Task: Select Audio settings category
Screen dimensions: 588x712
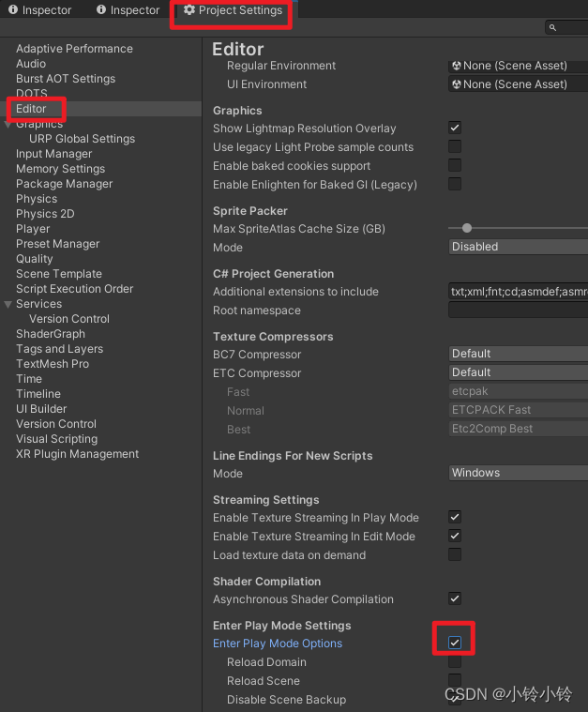Action: click(31, 64)
